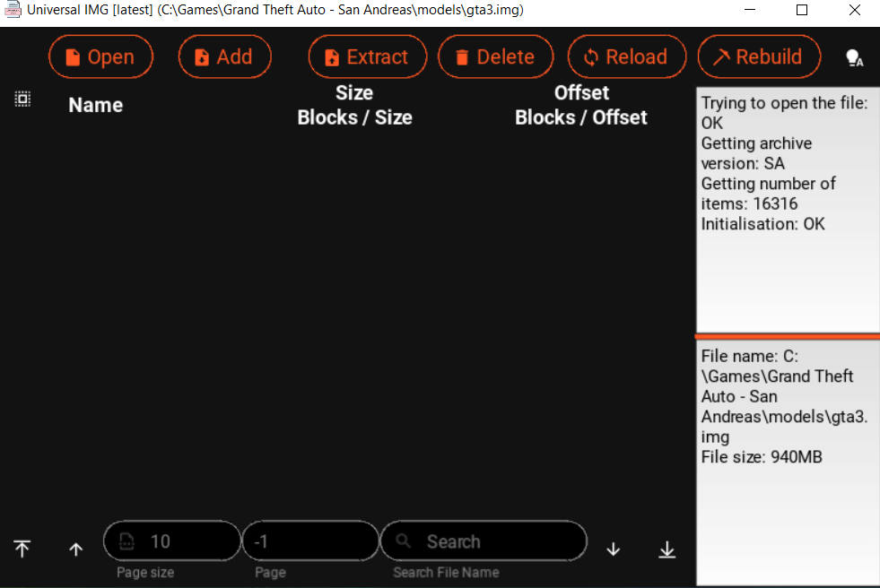
Task: Click the Delete button
Action: pos(495,56)
